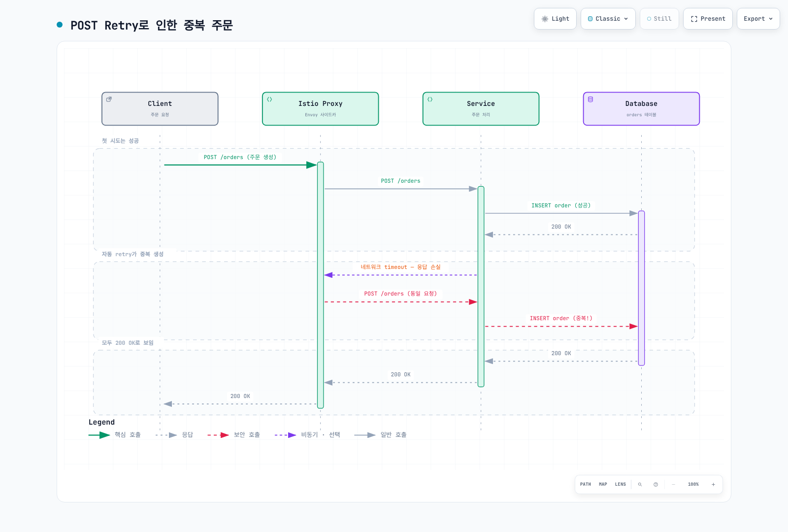788x532 pixels.
Task: Open the Classic style dropdown
Action: point(608,19)
